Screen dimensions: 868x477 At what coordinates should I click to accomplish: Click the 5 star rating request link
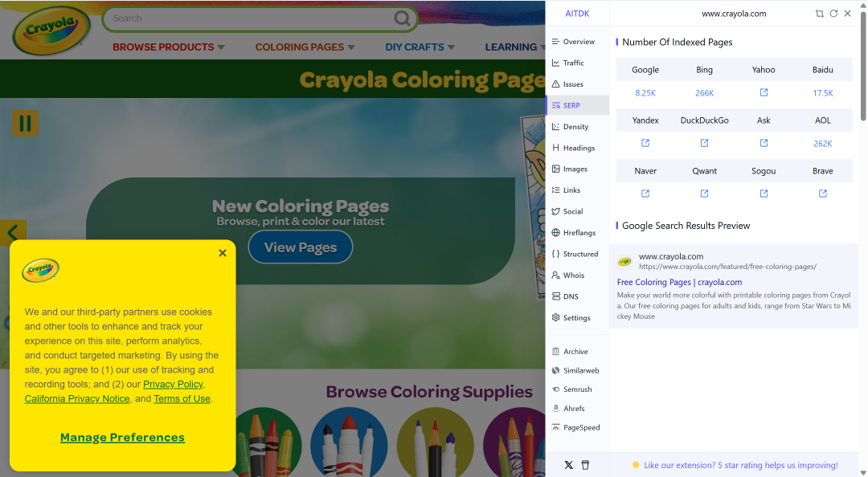pos(741,466)
